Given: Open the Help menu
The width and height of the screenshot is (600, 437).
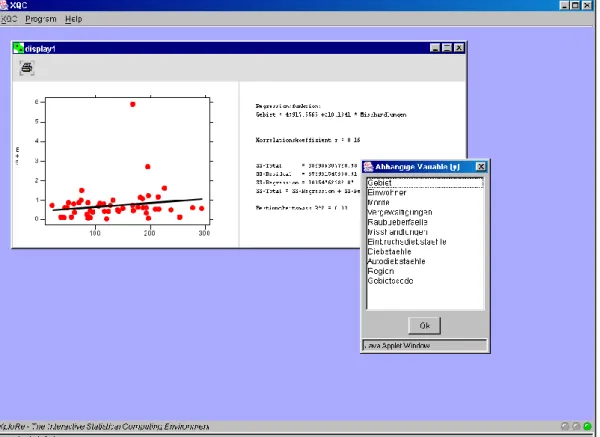Looking at the screenshot, I should tap(73, 19).
